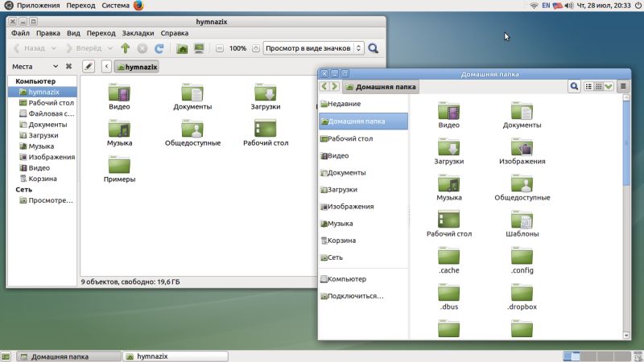
Task: Open Вперёд history dropdown arrow
Action: 110,48
